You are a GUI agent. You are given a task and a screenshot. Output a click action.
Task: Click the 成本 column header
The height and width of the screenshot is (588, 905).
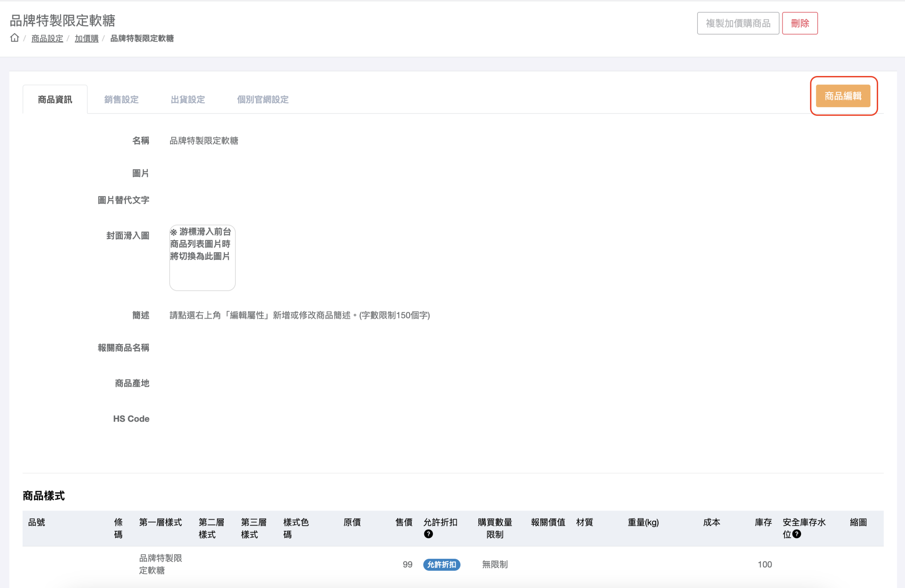(x=712, y=522)
